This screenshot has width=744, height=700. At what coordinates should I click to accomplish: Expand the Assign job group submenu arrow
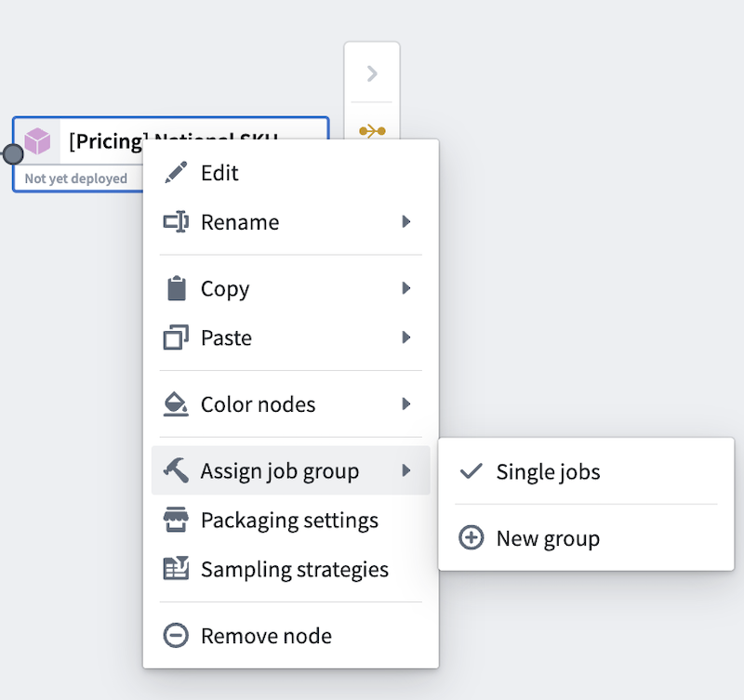(x=406, y=470)
